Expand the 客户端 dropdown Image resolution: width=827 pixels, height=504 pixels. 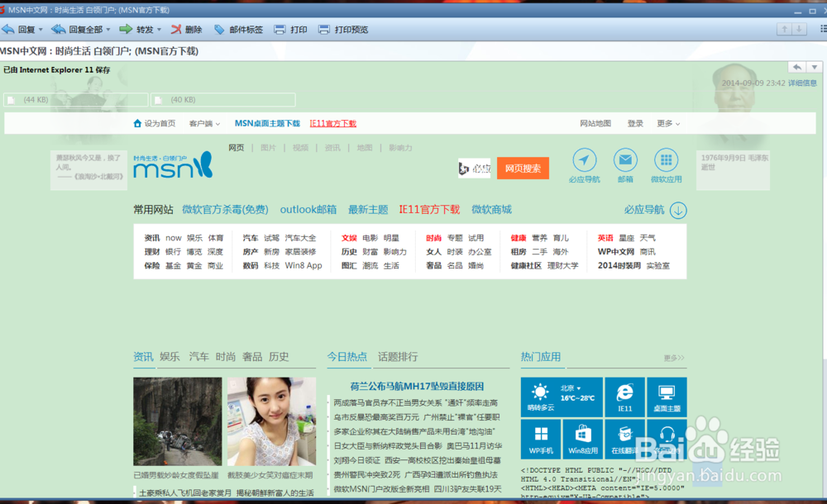click(x=204, y=123)
